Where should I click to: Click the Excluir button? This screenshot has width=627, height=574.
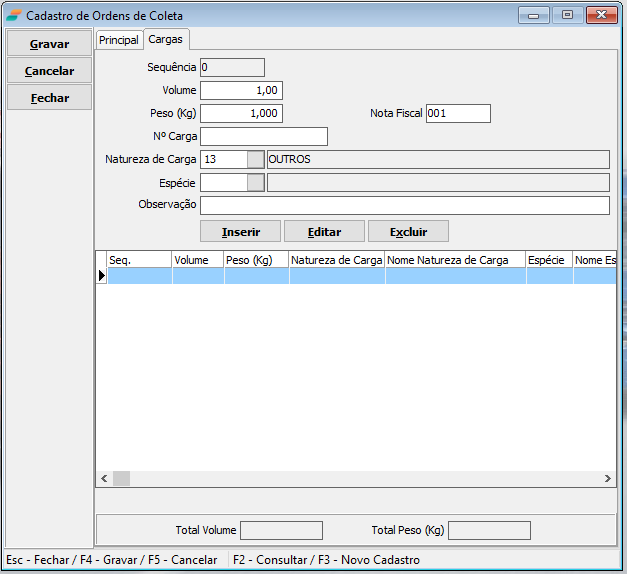click(408, 231)
